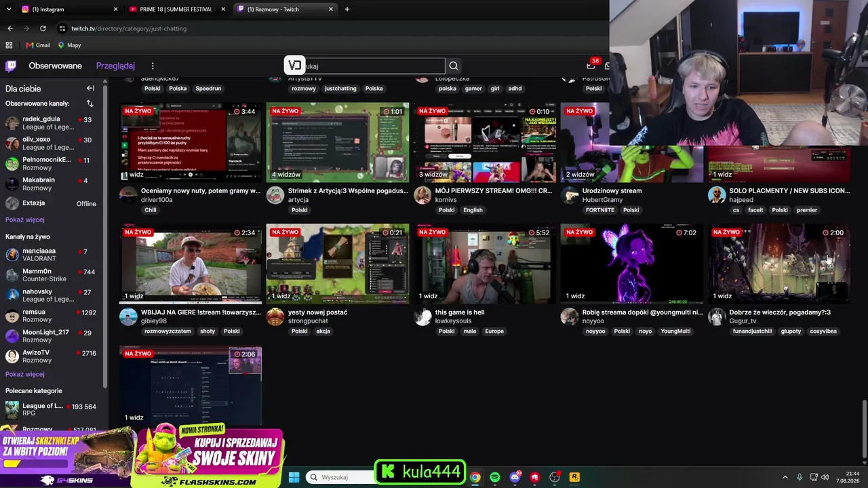Switch to the PRIME 18 Summer Festival tab
The image size is (868, 488).
[x=176, y=9]
